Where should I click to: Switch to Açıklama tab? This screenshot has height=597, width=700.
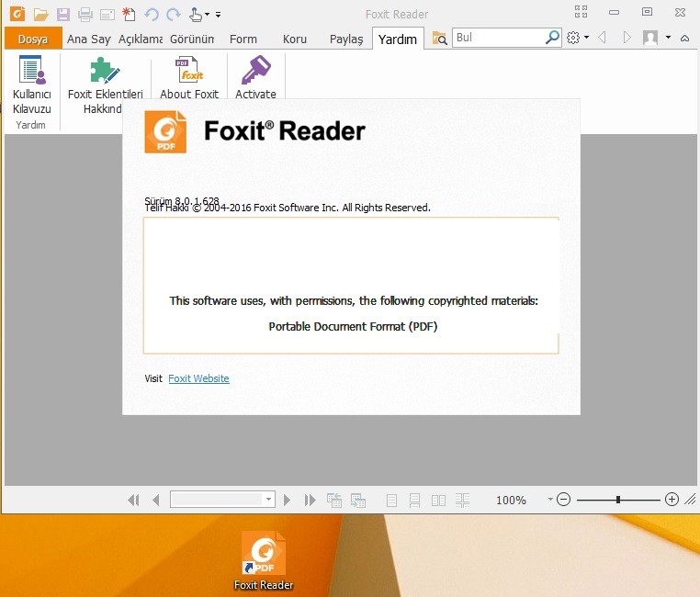click(x=141, y=39)
